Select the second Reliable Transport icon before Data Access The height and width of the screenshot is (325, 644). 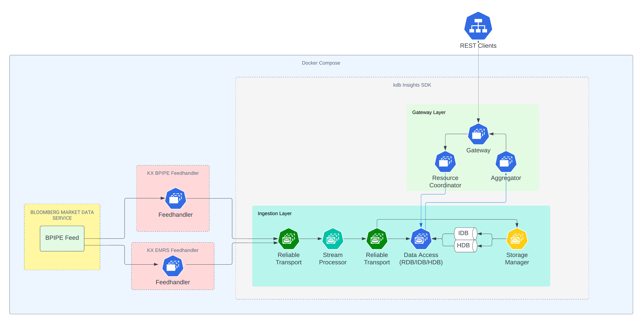[x=377, y=239]
